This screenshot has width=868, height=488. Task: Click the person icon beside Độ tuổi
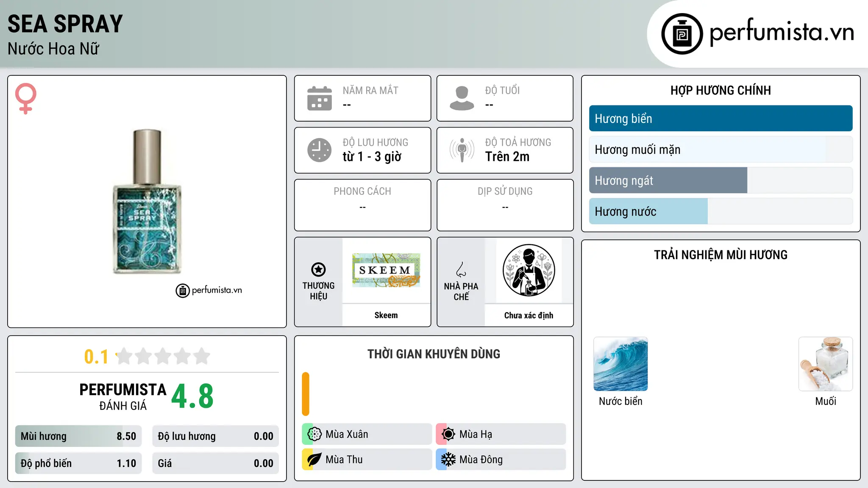tap(462, 98)
